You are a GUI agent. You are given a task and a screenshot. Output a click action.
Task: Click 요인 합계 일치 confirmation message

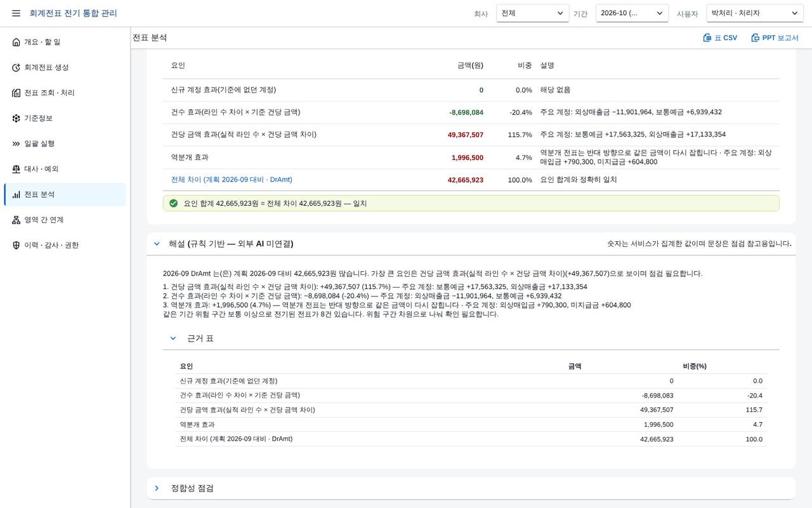coord(471,203)
